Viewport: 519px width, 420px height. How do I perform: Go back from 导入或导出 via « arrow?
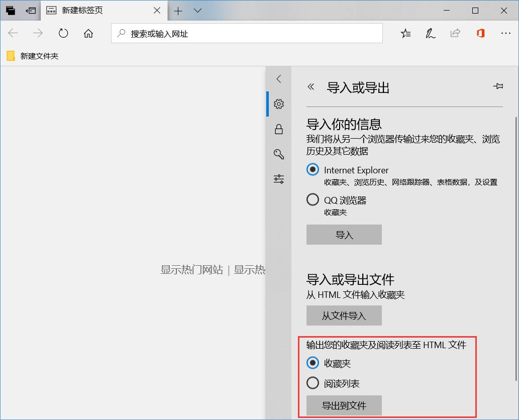[x=310, y=86]
